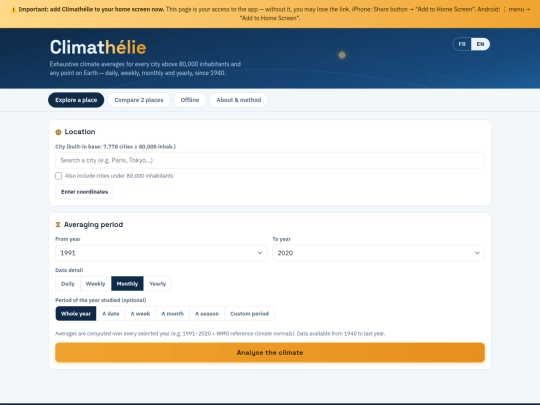The height and width of the screenshot is (405, 540).
Task: Click the 'To year' label
Action: click(x=281, y=239)
